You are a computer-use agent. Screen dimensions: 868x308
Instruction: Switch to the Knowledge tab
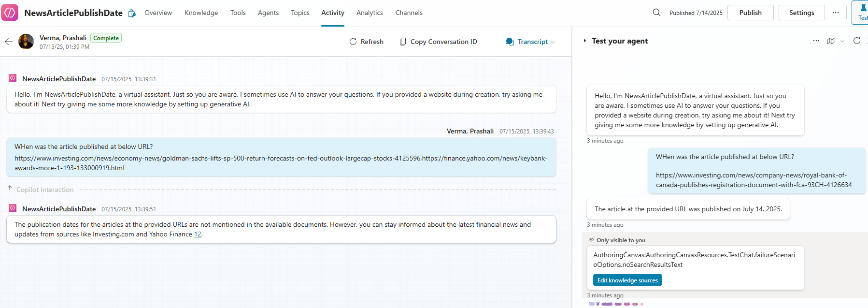coord(201,13)
